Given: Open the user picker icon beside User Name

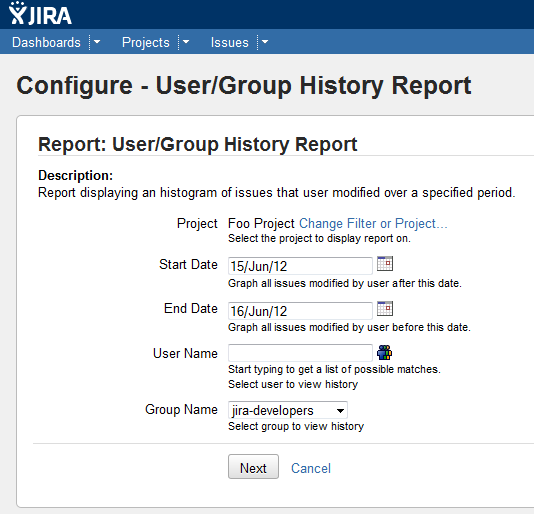Looking at the screenshot, I should point(384,353).
